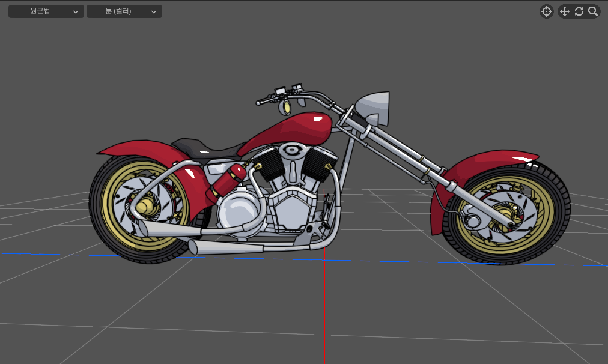Click the red vertical axis line
Image resolution: width=608 pixels, height=364 pixels.
coord(324,312)
